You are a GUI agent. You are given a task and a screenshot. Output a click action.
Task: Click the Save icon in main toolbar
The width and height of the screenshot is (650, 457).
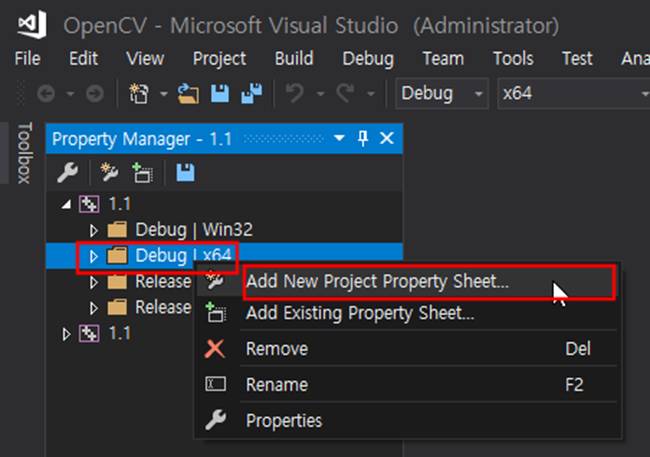tap(221, 94)
